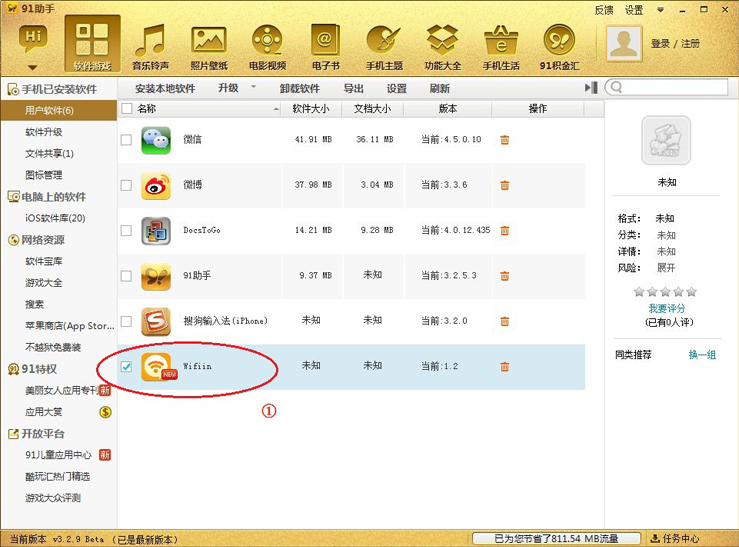This screenshot has height=547, width=739.
Task: Click 注册 register link
Action: click(690, 44)
